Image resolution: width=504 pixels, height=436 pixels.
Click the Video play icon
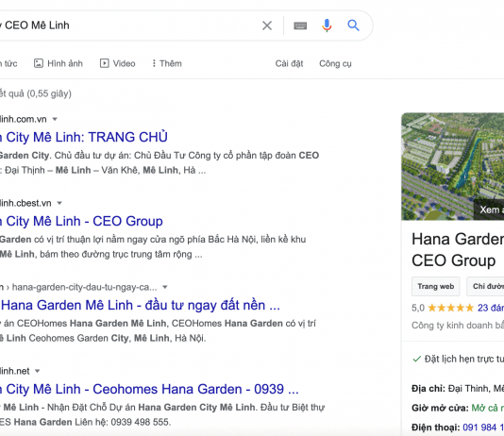104,63
